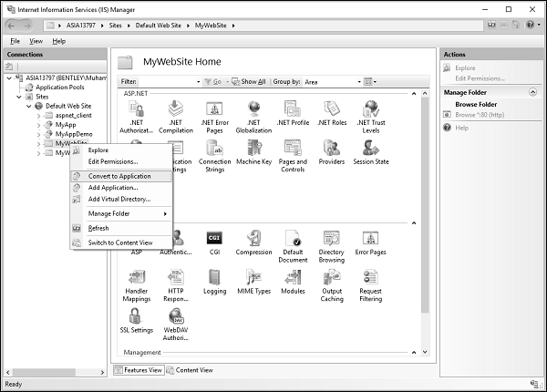Collapse the ASP.NET feature group

click(414, 94)
